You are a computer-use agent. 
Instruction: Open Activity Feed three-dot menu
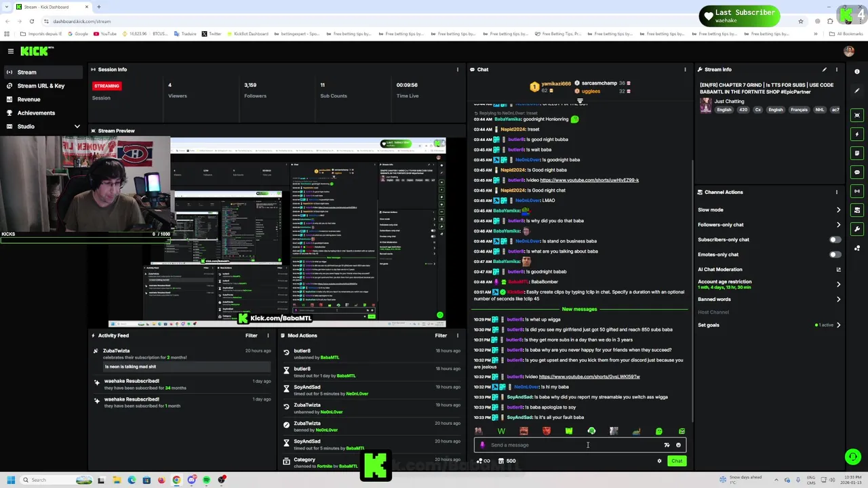click(x=268, y=335)
